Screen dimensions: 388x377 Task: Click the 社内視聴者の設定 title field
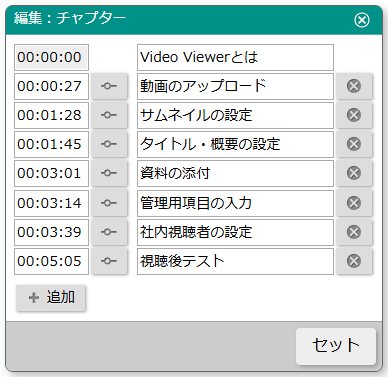(235, 232)
